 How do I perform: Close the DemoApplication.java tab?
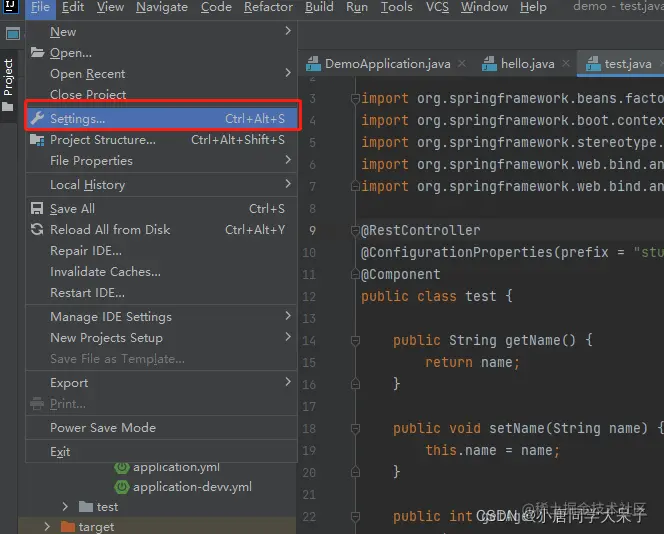(x=462, y=64)
